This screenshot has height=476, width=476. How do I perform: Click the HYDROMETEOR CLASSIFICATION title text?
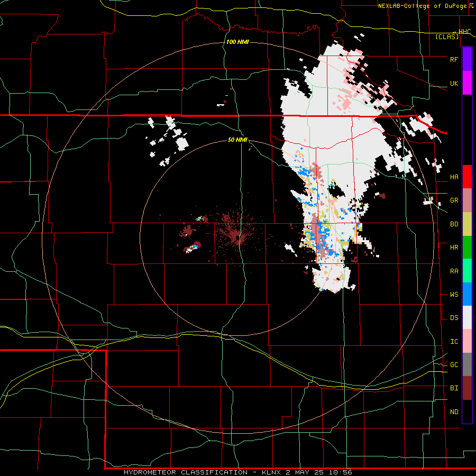186,472
